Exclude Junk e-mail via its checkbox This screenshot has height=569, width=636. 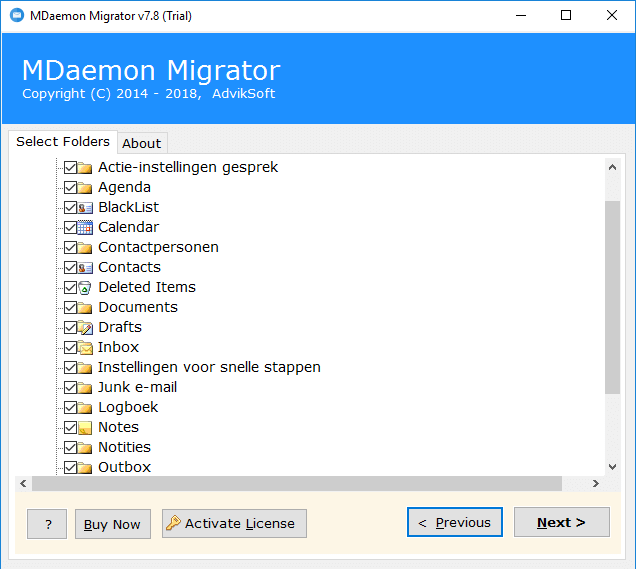(x=71, y=387)
